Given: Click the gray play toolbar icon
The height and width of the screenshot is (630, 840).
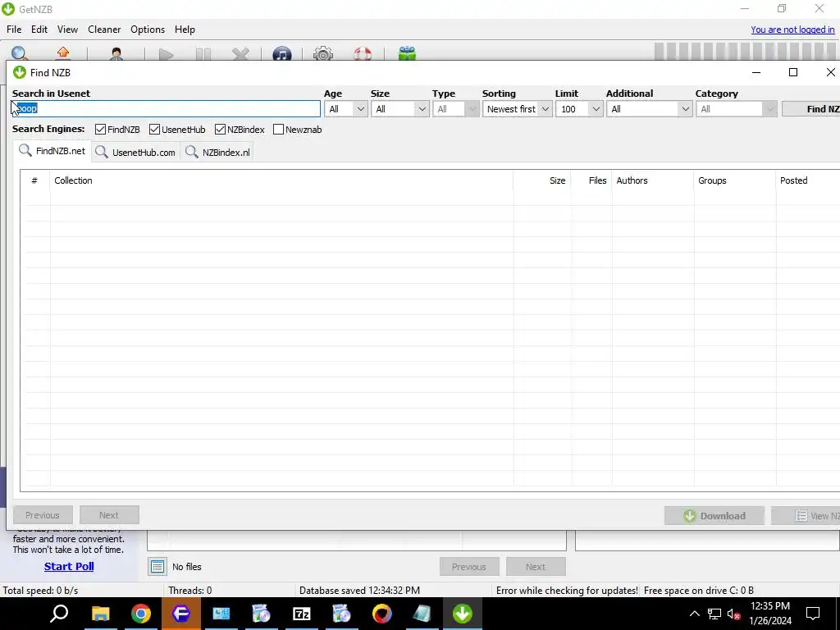Looking at the screenshot, I should point(166,53).
